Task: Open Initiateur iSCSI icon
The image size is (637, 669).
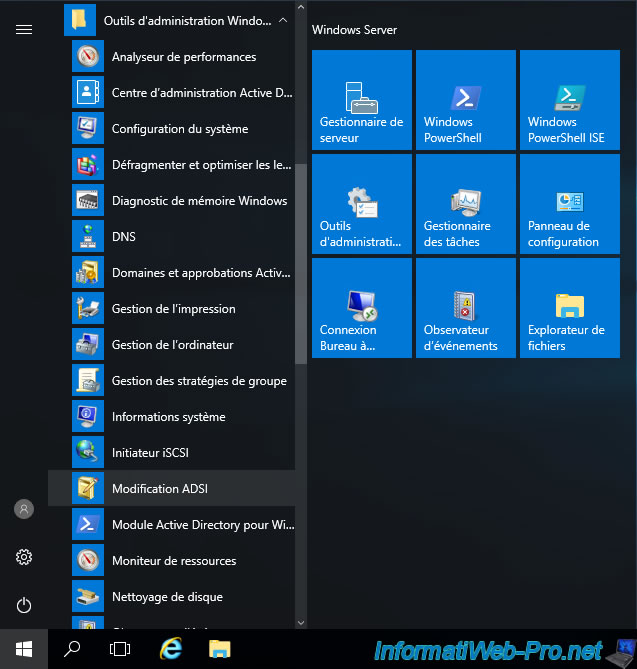Action: [x=88, y=452]
